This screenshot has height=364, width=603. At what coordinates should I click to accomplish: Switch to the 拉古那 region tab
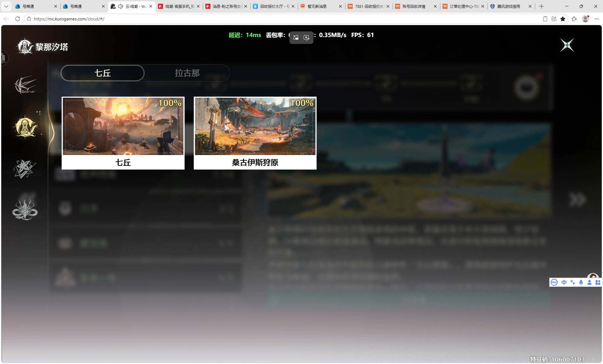coord(187,73)
